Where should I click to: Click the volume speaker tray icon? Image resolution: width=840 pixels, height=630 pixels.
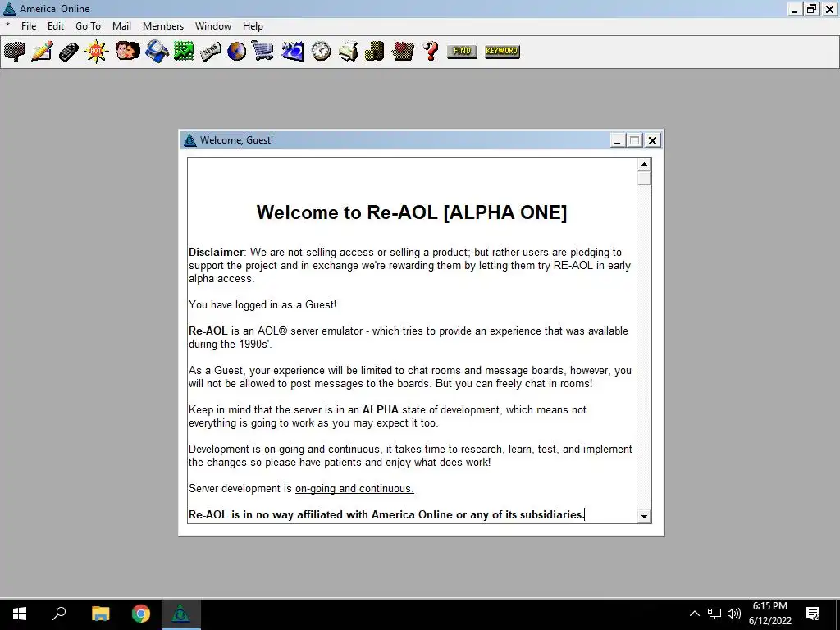734,614
